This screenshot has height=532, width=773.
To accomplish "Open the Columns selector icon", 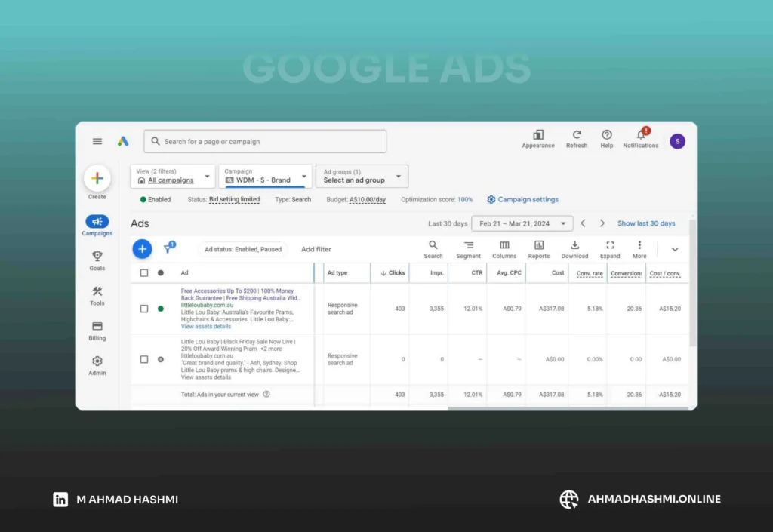I will 504,246.
